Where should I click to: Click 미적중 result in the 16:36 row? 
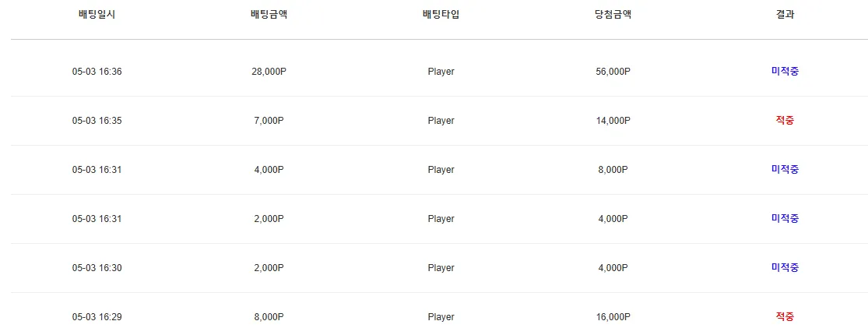point(785,71)
